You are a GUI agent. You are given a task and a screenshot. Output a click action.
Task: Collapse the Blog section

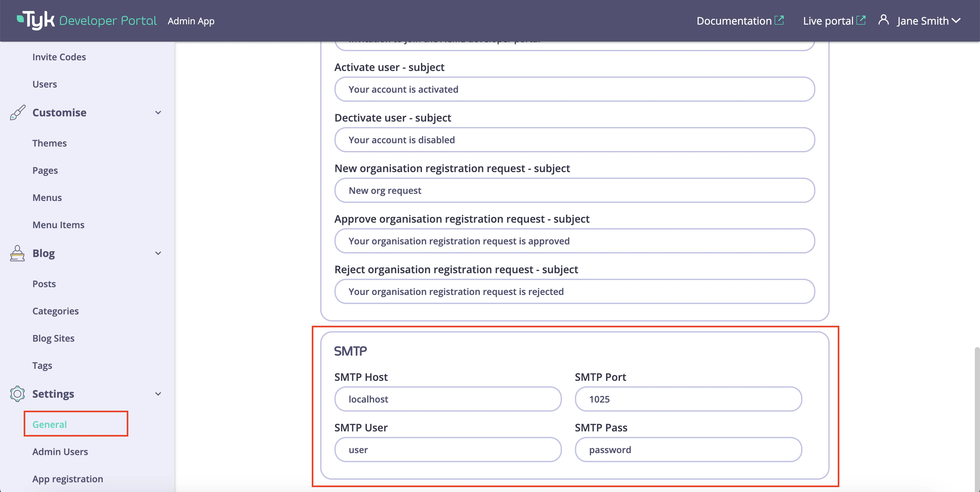pos(158,253)
